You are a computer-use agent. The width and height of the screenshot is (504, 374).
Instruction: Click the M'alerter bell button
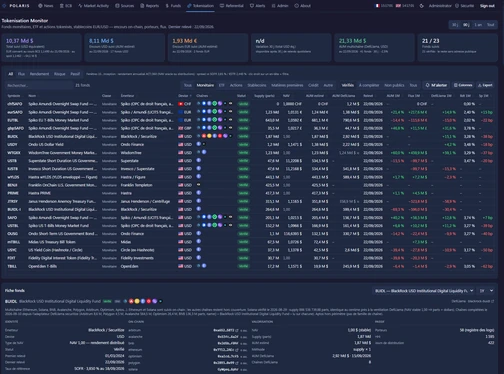click(436, 85)
